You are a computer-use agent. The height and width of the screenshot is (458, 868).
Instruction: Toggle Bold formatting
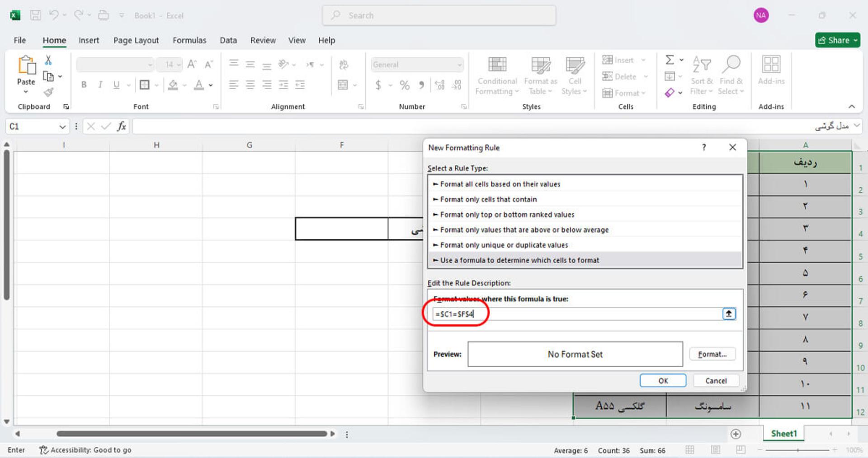coord(84,84)
